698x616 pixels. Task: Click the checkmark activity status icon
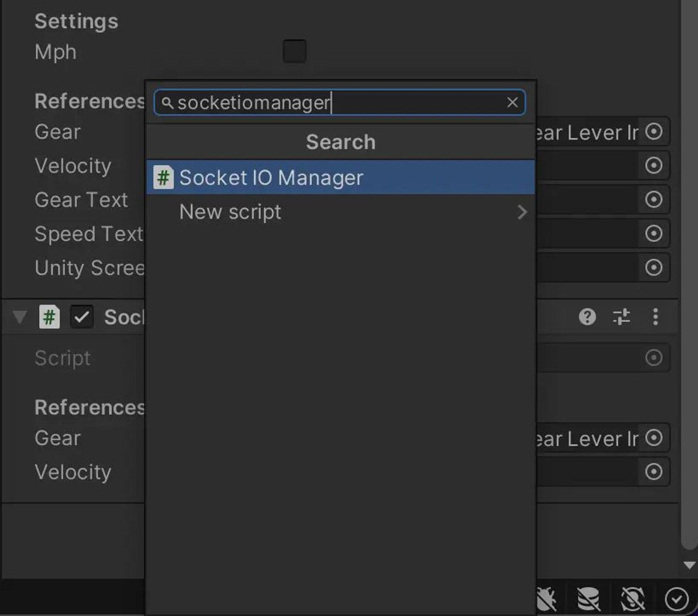tap(676, 599)
